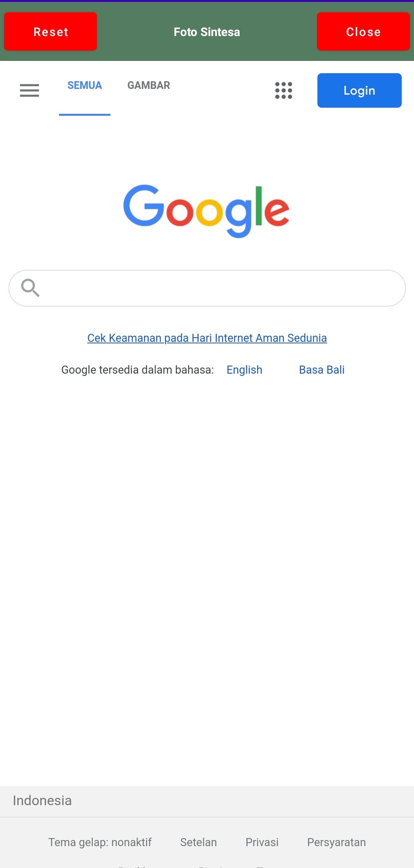The width and height of the screenshot is (414, 868).
Task: Select English language link
Action: click(245, 370)
